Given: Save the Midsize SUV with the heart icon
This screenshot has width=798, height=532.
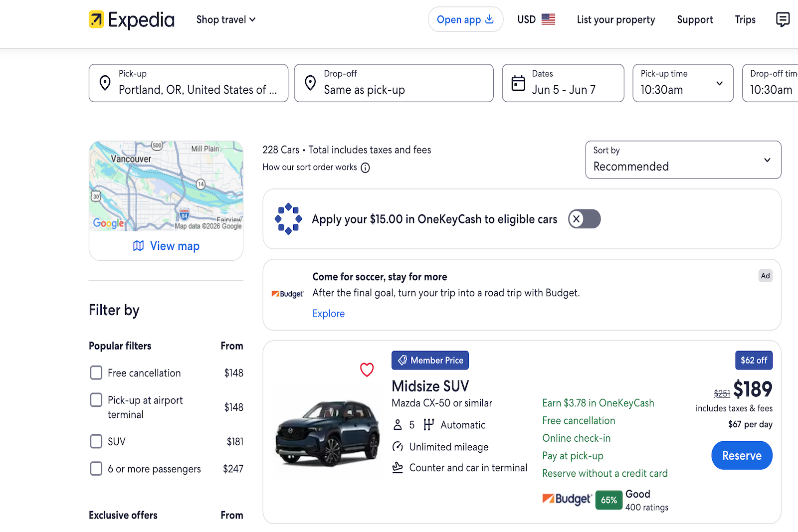Looking at the screenshot, I should [367, 369].
